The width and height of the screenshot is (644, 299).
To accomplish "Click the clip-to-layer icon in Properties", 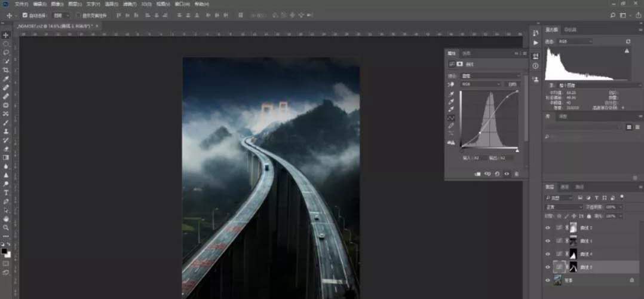I will click(478, 174).
